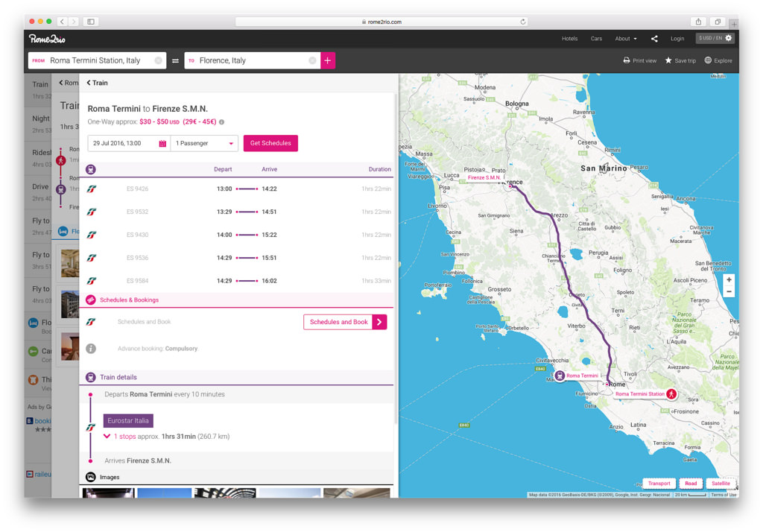Open the About dropdown menu
Viewport: 763px width, 532px height.
click(626, 39)
